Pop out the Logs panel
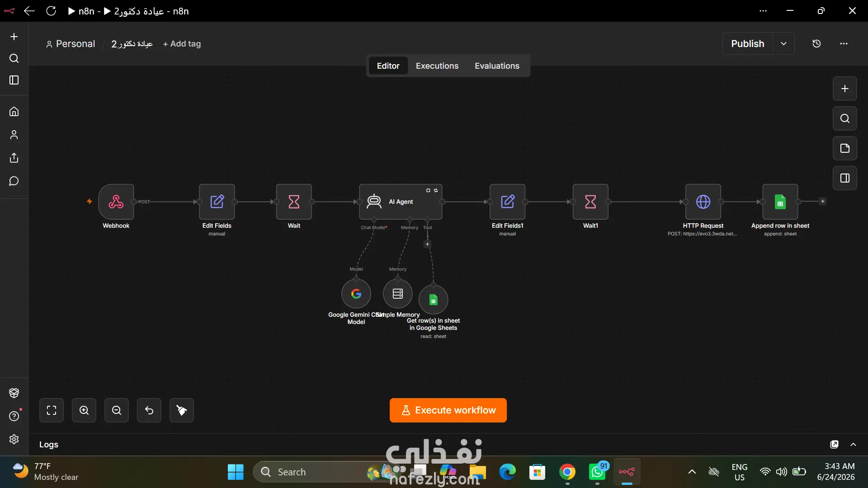The height and width of the screenshot is (488, 868). pos(834,445)
